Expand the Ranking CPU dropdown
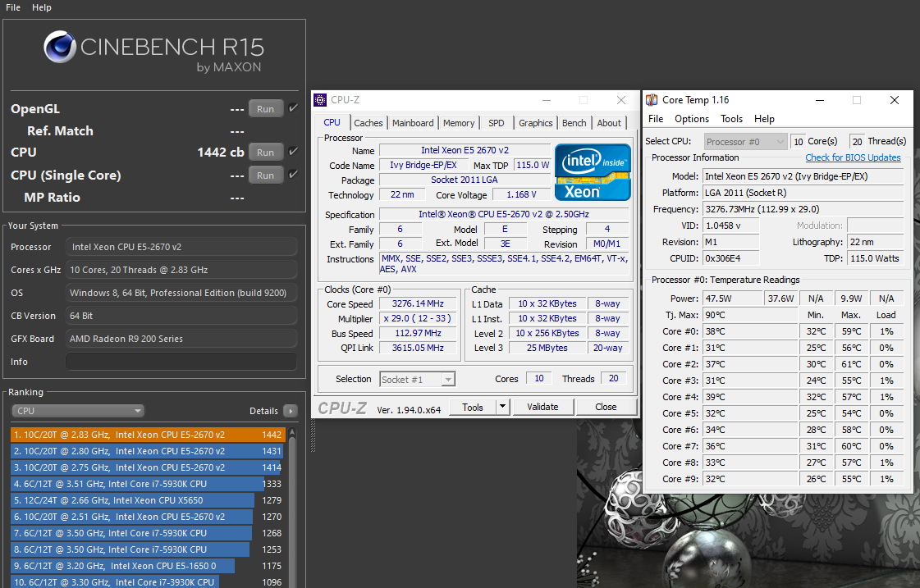920x588 pixels. coord(79,411)
